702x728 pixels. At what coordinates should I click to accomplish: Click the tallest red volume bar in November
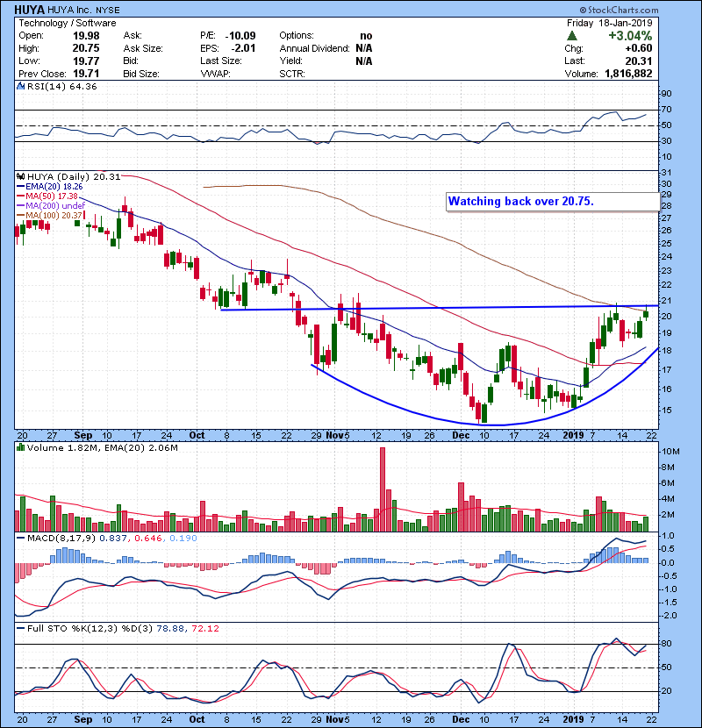tap(383, 489)
